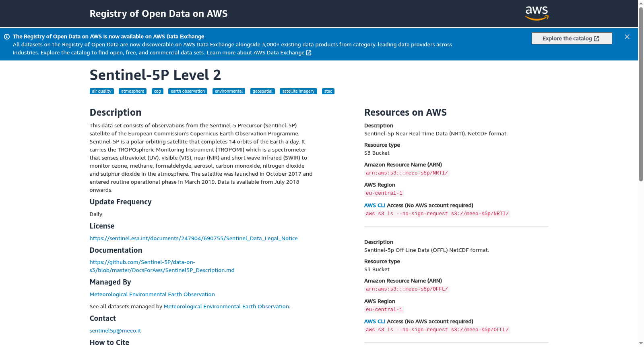Select the geospatial tag
Screen dimensions: 644x347
pos(262,91)
